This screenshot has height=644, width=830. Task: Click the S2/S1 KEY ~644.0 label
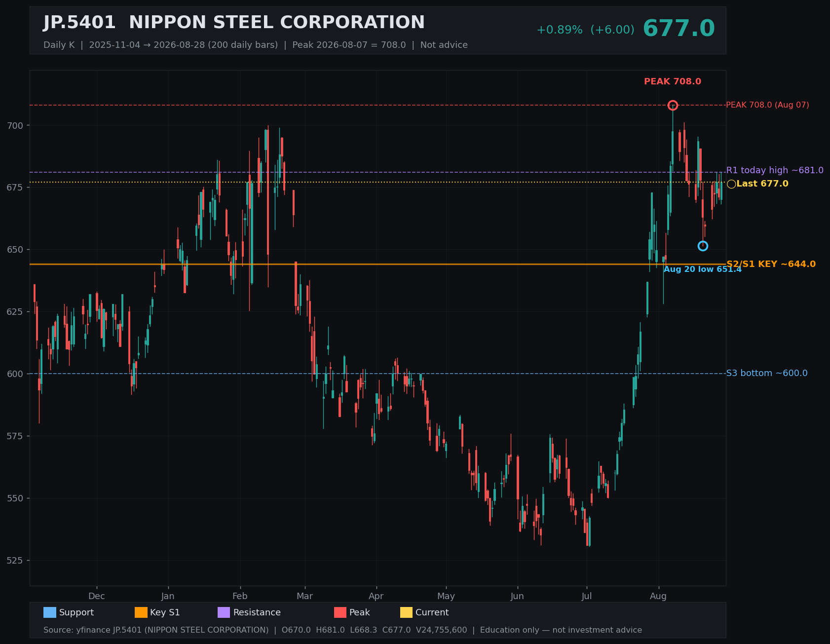click(771, 264)
